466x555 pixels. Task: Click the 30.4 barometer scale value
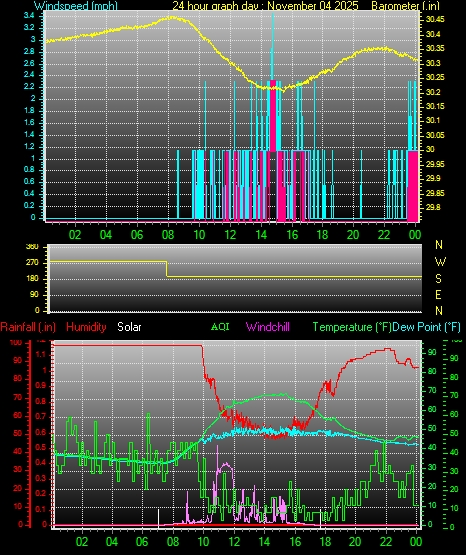click(433, 34)
